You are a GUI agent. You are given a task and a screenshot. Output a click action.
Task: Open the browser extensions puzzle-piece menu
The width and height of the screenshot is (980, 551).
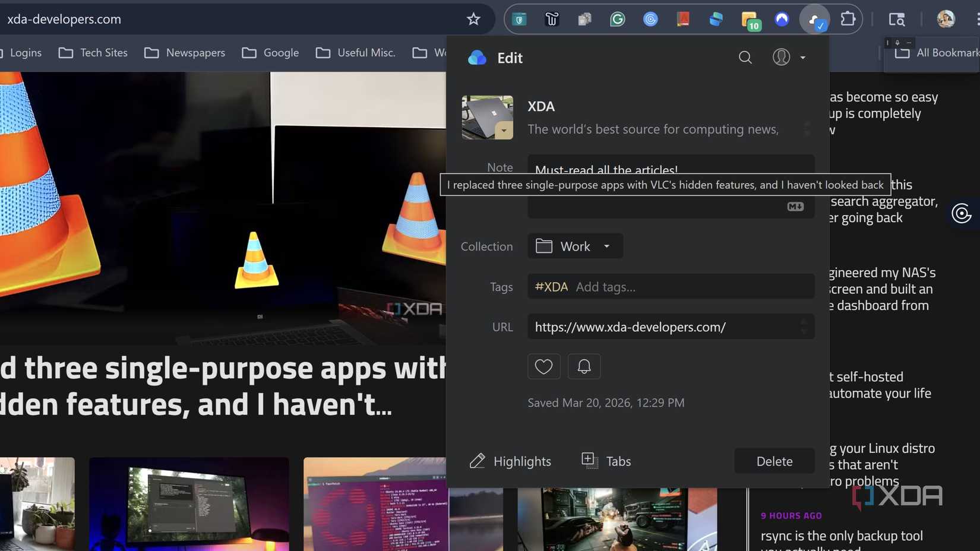click(848, 19)
